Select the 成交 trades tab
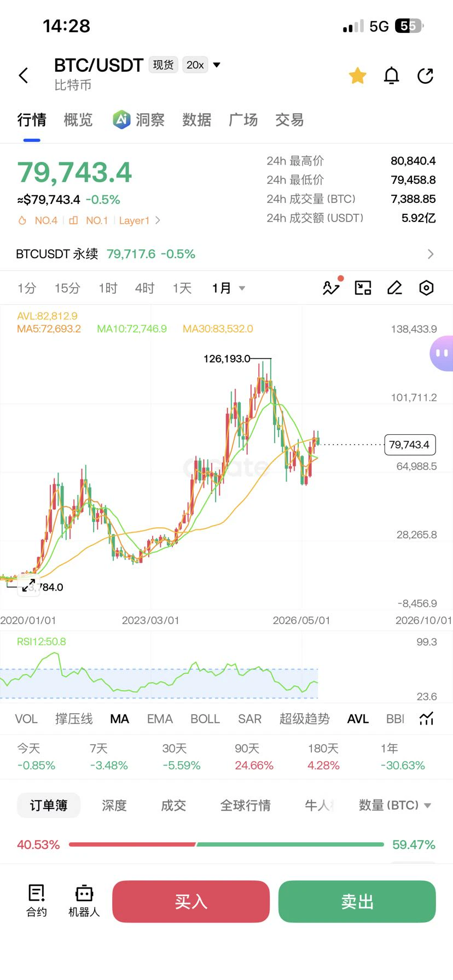The image size is (453, 980). (173, 805)
